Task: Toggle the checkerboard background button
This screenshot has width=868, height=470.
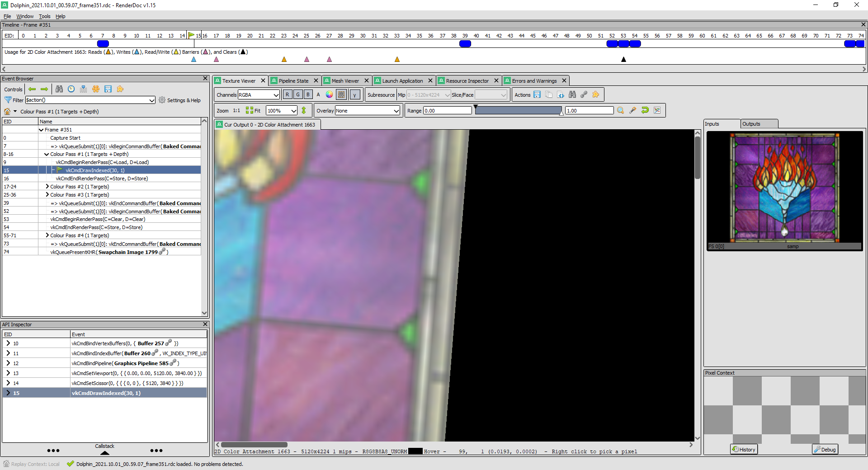Action: pyautogui.click(x=342, y=94)
